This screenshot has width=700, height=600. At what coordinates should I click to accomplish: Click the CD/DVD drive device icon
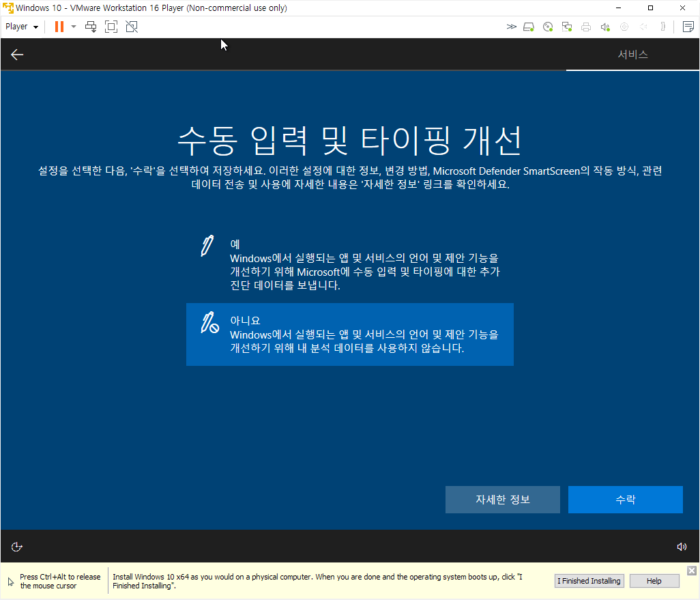coord(548,27)
